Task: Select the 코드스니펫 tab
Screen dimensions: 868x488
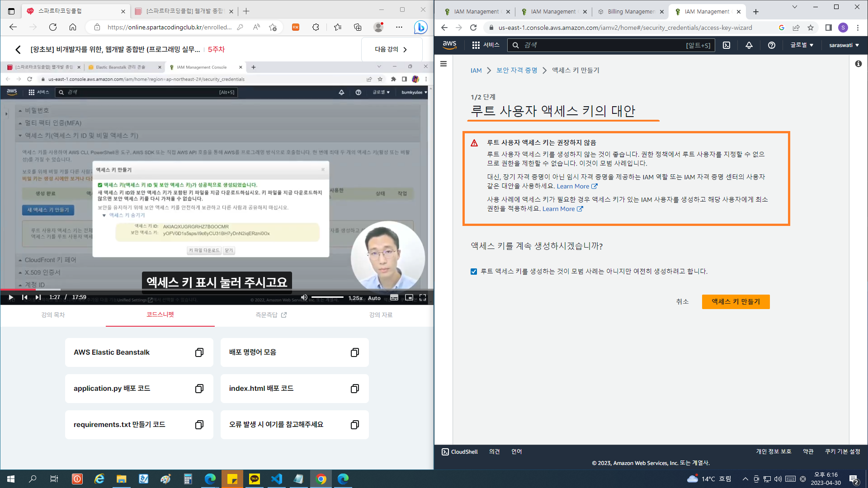Action: [x=160, y=314]
